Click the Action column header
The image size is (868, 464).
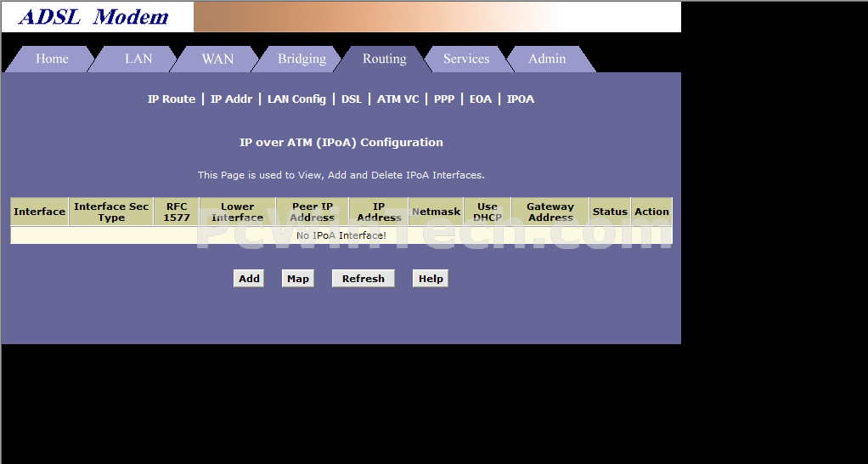click(651, 212)
